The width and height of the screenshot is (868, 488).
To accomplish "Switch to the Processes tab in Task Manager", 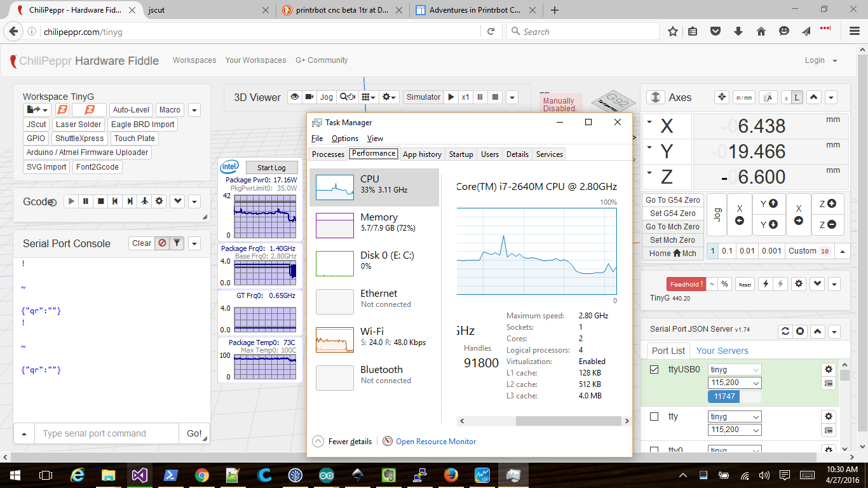I will pyautogui.click(x=328, y=154).
